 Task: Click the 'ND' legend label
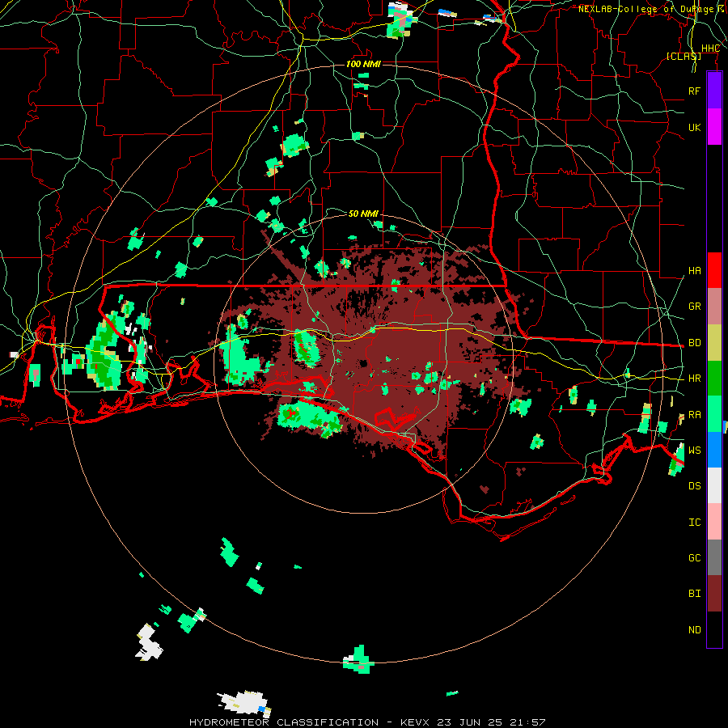[x=694, y=629]
